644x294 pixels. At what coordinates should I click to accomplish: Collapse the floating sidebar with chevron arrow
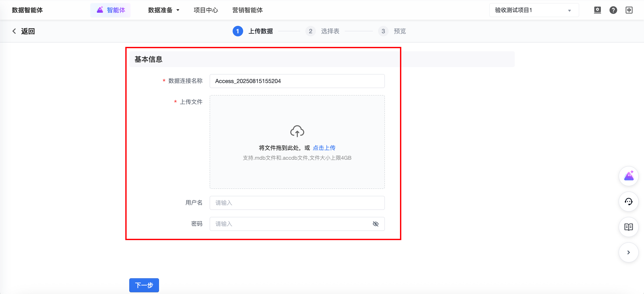pos(628,253)
